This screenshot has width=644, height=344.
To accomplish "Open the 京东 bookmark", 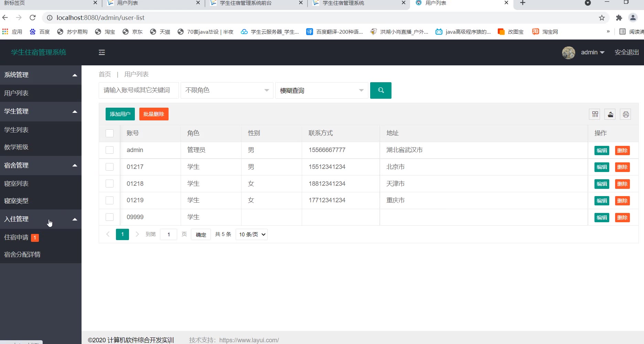I will tap(132, 32).
